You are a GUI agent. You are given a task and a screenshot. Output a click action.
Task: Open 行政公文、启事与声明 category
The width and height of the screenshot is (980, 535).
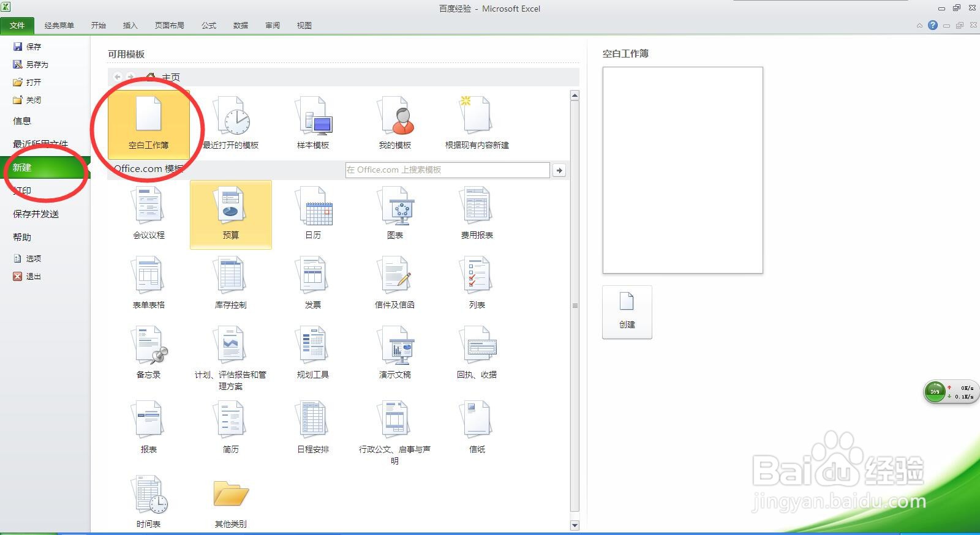coord(395,433)
